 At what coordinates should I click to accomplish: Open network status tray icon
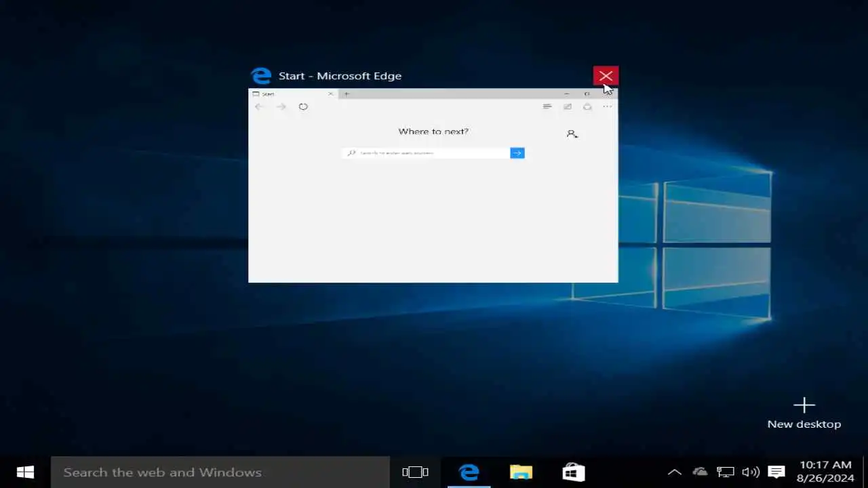point(726,472)
